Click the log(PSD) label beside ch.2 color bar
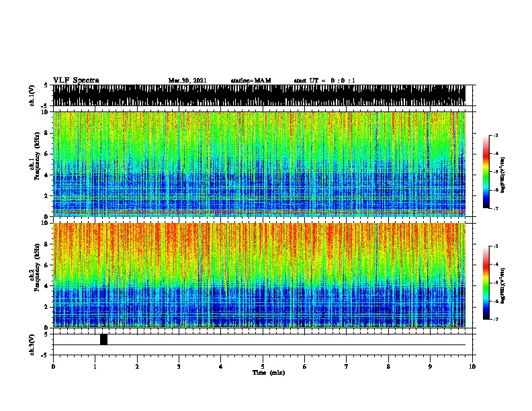Image resolution: width=532 pixels, height=411 pixels. [503, 285]
